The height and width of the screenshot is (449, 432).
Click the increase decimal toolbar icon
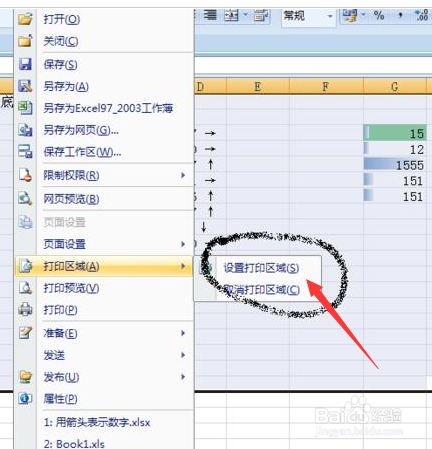click(421, 15)
